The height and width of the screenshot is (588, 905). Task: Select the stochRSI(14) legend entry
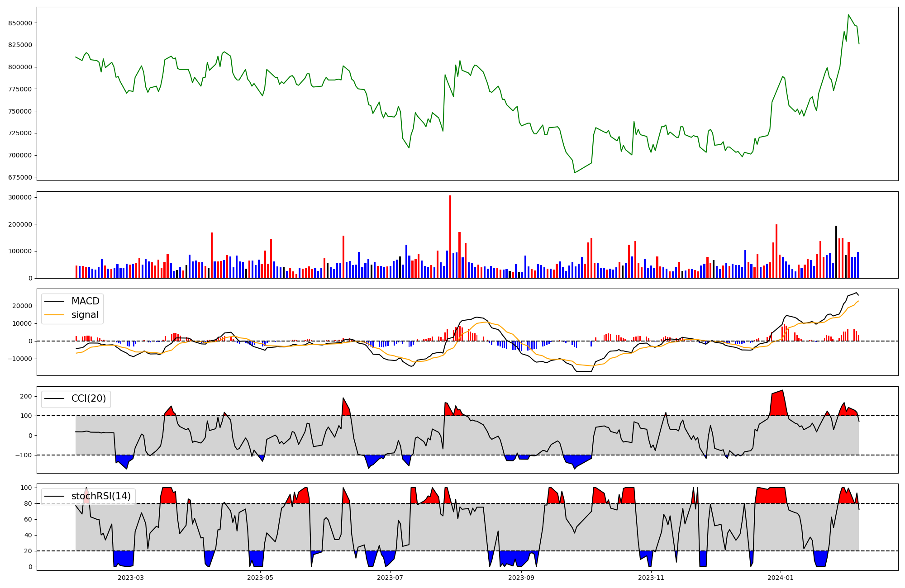[101, 496]
